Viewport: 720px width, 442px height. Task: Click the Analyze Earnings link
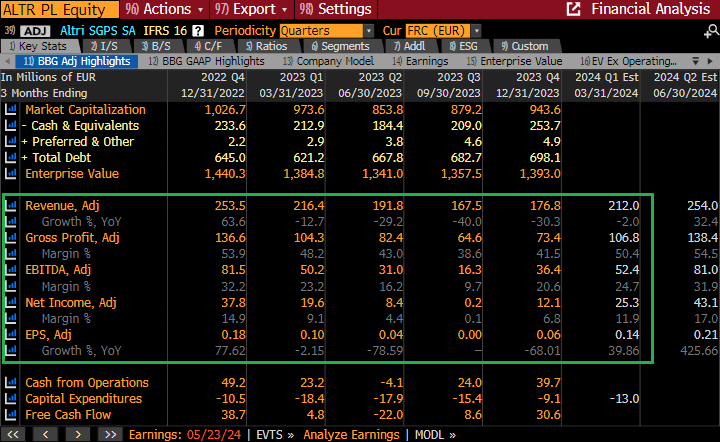351,434
